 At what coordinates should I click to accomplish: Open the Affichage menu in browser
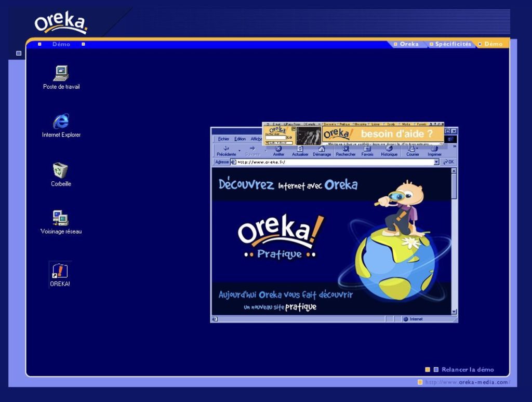point(256,139)
